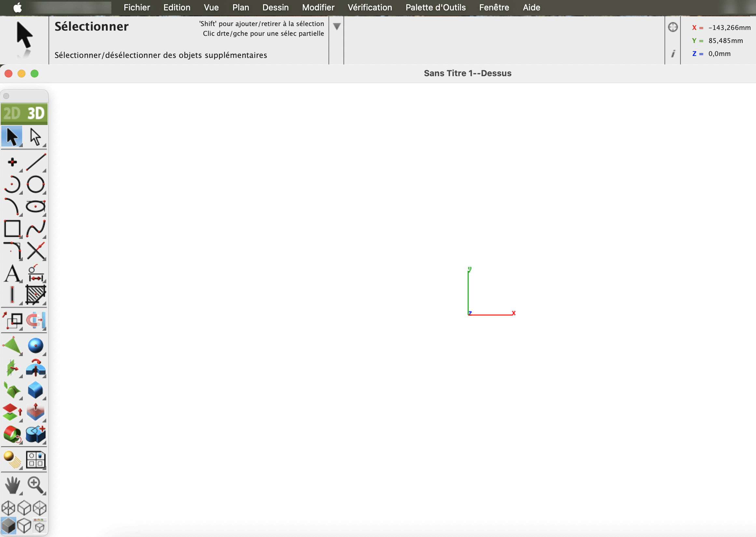
Task: Click the coordinate origin crosshair button
Action: pos(673,27)
